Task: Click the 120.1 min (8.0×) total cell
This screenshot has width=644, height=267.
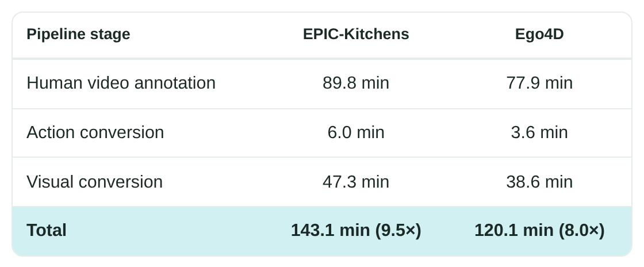Action: pos(539,230)
